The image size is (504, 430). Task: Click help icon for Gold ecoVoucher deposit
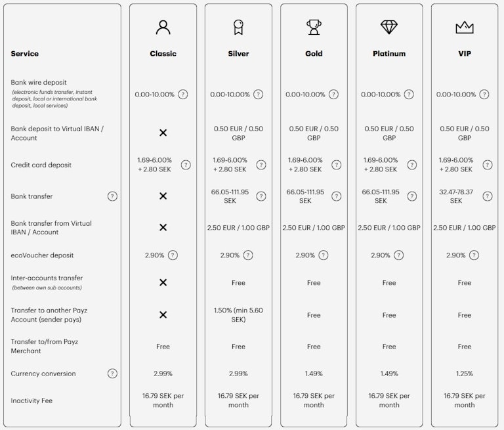(x=324, y=255)
